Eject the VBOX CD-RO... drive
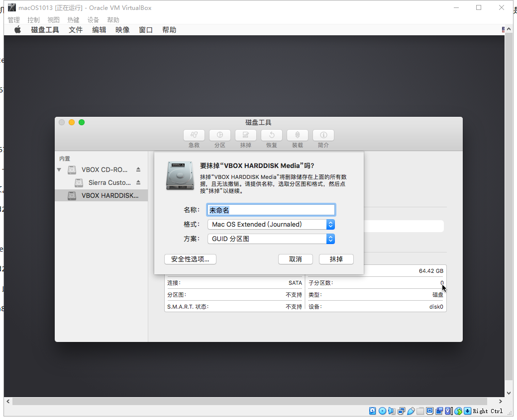This screenshot has width=517, height=420. [x=138, y=169]
